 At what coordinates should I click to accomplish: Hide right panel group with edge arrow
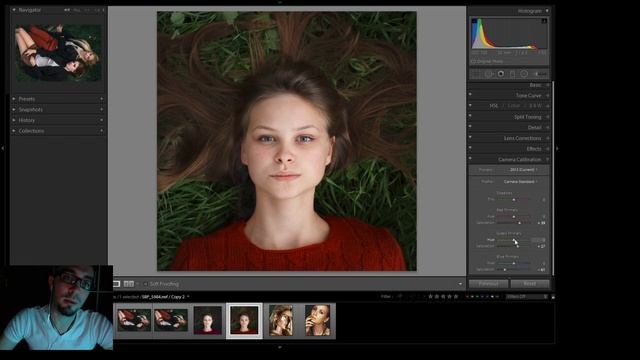[557, 148]
